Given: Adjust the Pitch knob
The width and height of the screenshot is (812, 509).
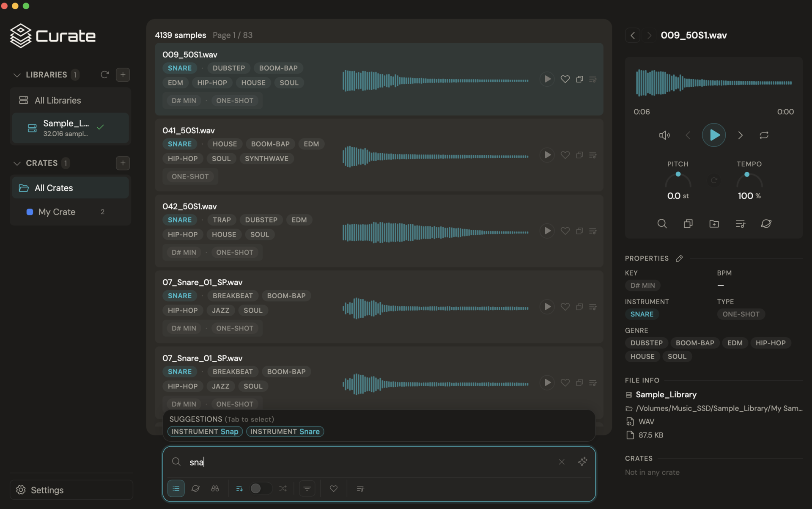Looking at the screenshot, I should click(678, 180).
